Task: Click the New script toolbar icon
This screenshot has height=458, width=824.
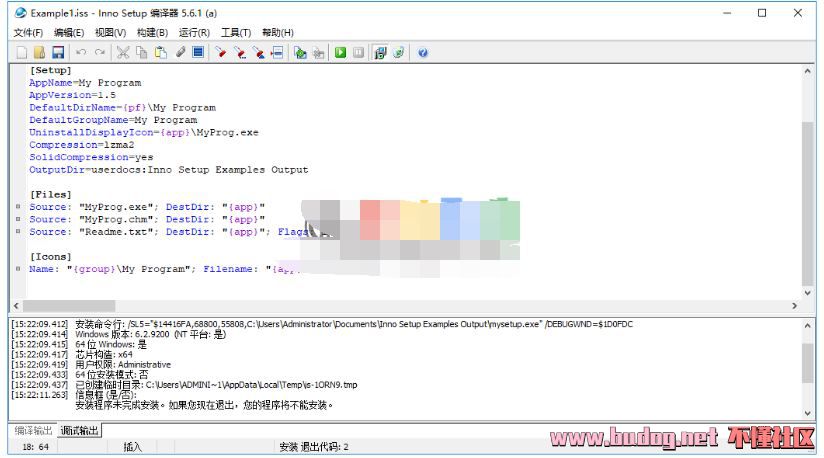Action: click(x=22, y=52)
